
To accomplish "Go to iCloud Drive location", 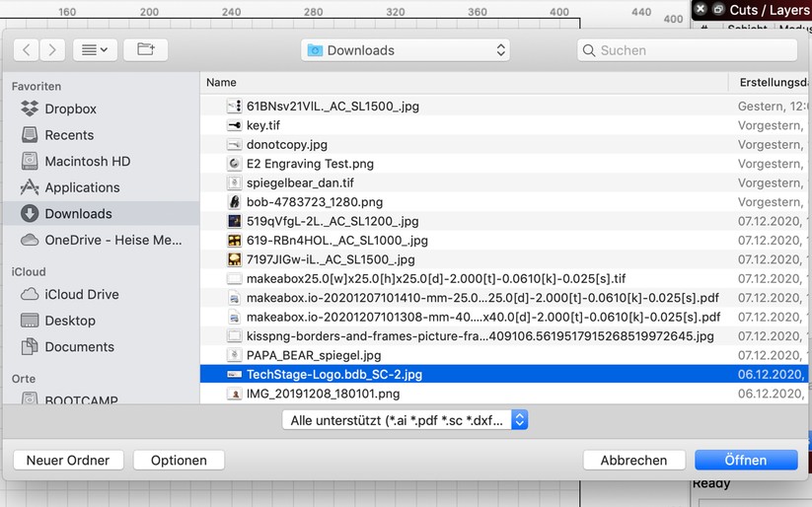I will click(x=81, y=294).
